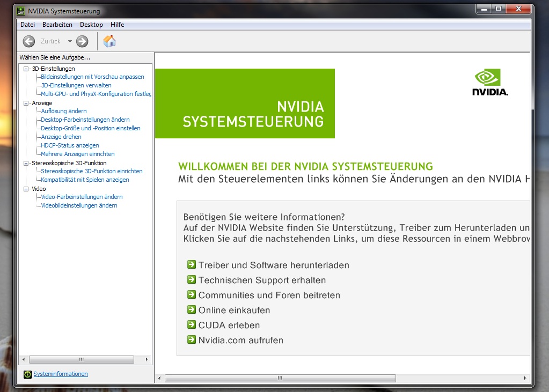Click the NVIDIA logo at top right
549x392 pixels.
click(490, 83)
